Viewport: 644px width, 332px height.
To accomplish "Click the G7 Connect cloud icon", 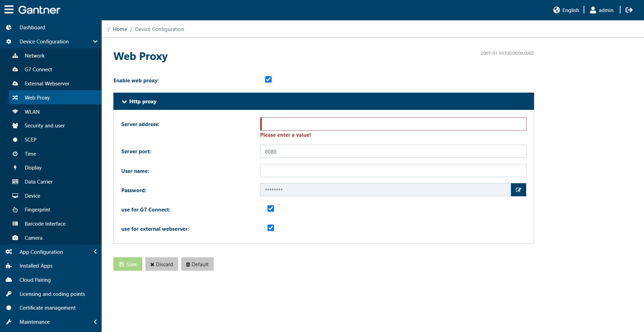I will click(x=15, y=70).
